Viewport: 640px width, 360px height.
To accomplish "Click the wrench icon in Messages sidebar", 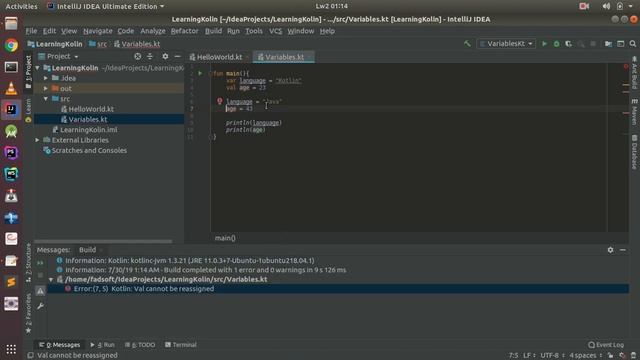I will click(x=40, y=306).
